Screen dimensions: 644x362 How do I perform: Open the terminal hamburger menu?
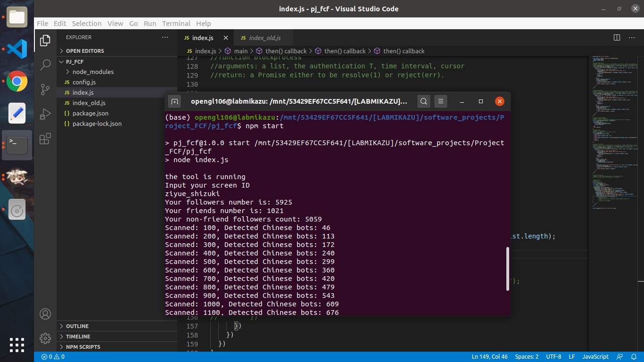pos(440,101)
